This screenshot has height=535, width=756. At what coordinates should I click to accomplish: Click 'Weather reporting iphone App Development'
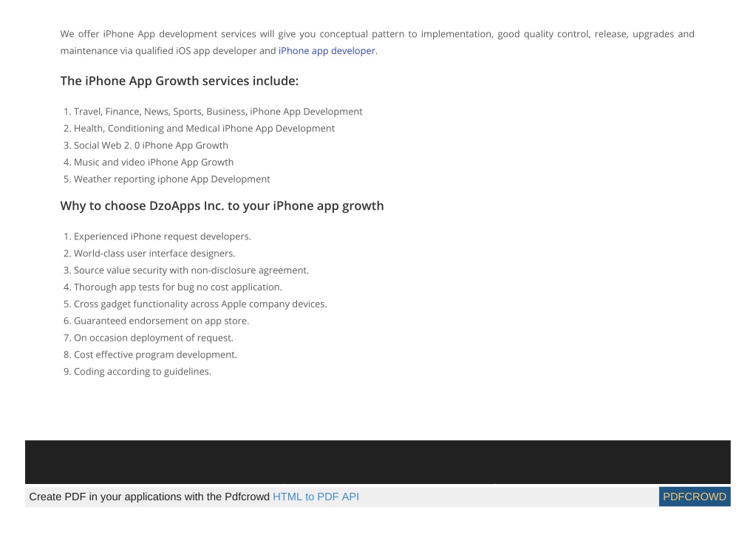pyautogui.click(x=171, y=179)
